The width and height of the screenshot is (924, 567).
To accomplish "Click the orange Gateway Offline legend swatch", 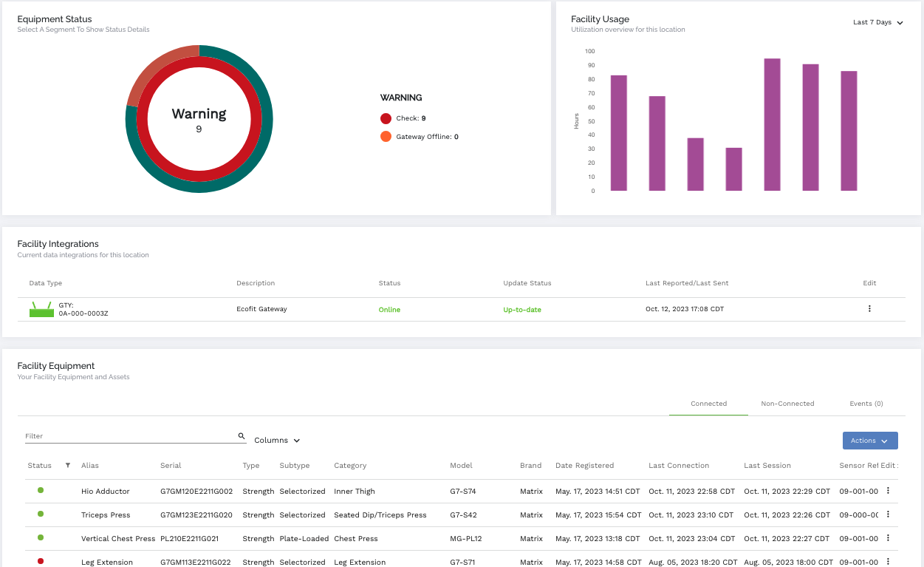I will coord(386,137).
